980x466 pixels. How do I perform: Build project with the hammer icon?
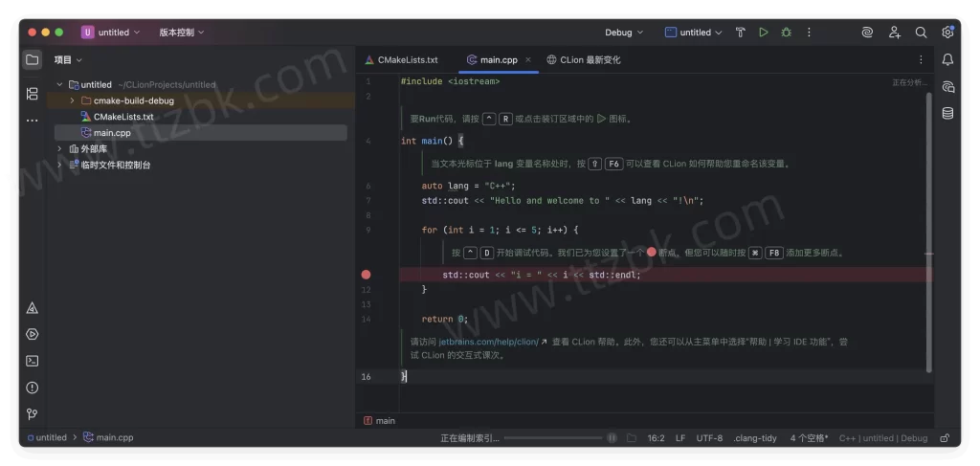click(x=740, y=33)
